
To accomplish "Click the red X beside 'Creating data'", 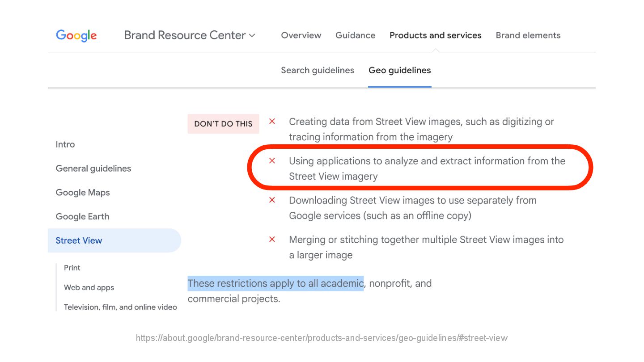I will [x=272, y=122].
